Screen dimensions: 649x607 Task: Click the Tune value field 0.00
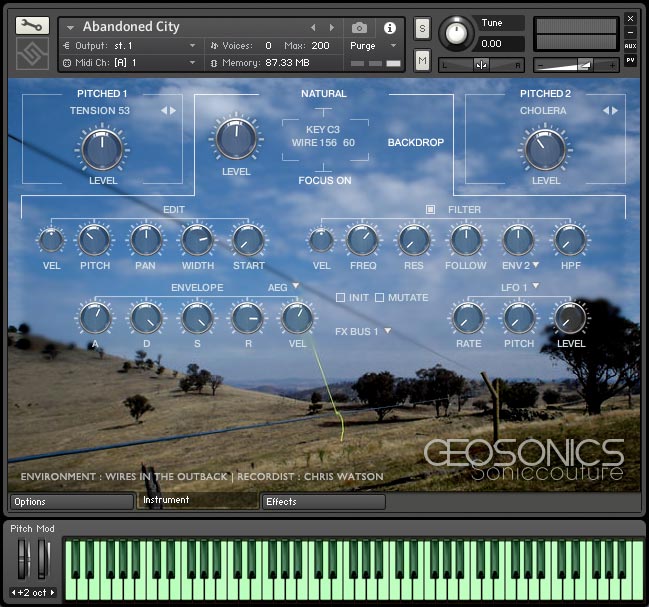click(500, 43)
